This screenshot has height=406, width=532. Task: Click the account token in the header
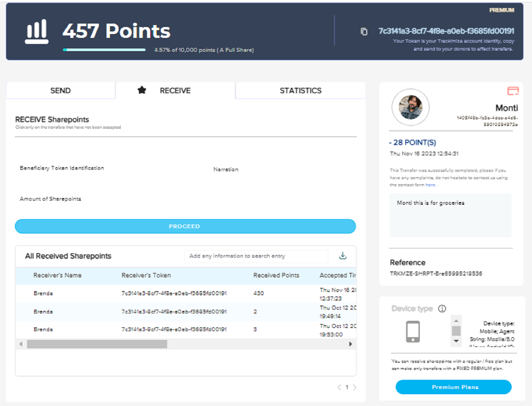(446, 31)
